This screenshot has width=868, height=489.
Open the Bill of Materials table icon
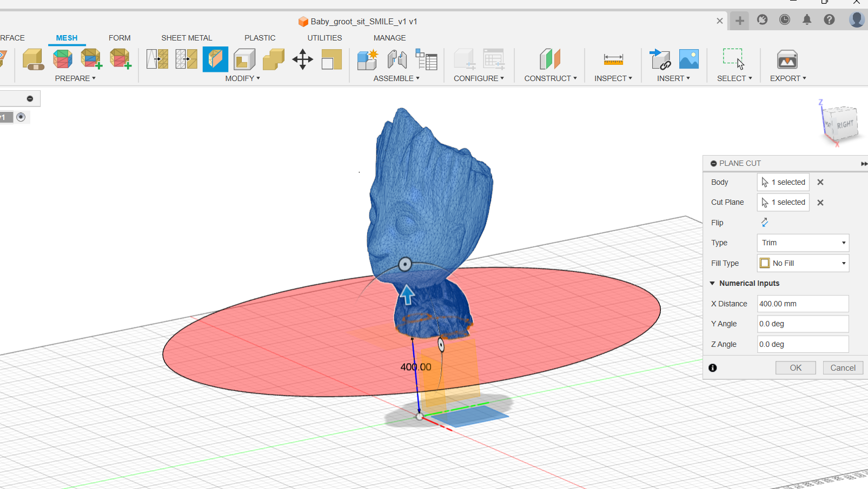[x=426, y=59]
